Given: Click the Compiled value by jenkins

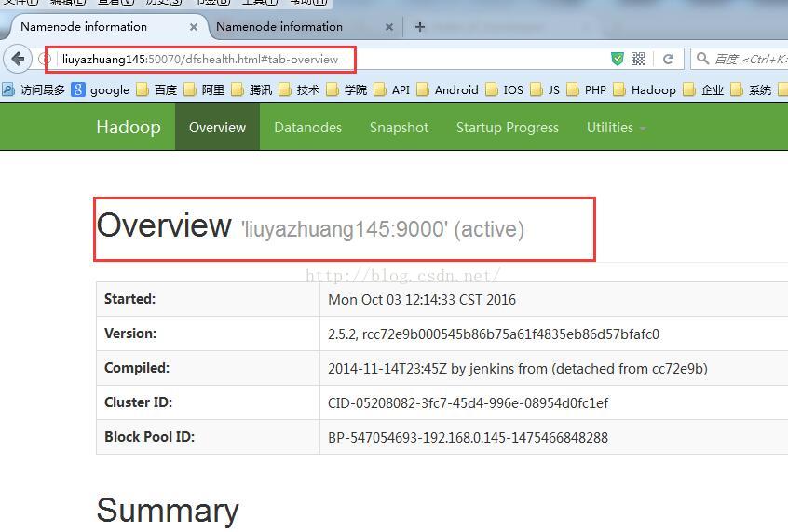Looking at the screenshot, I should click(x=518, y=369).
